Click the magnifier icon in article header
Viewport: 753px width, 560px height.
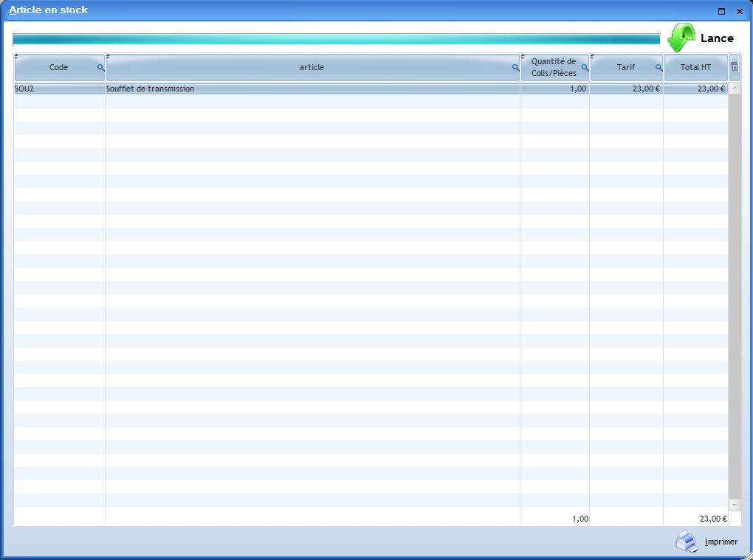[x=516, y=68]
